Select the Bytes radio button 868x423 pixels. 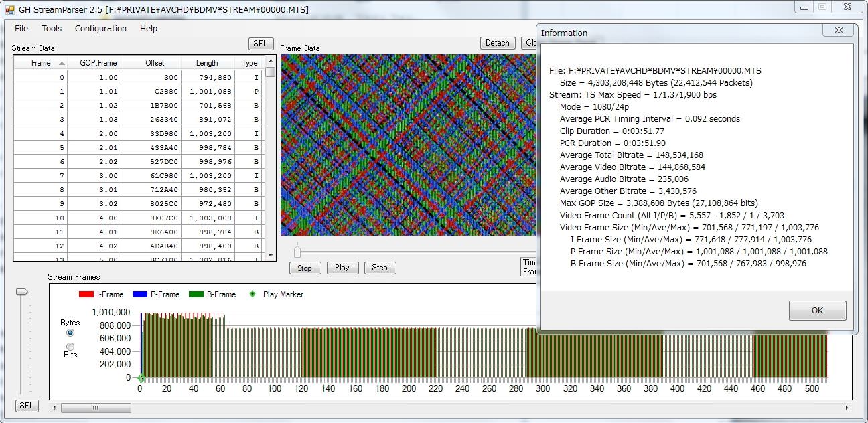[x=70, y=333]
